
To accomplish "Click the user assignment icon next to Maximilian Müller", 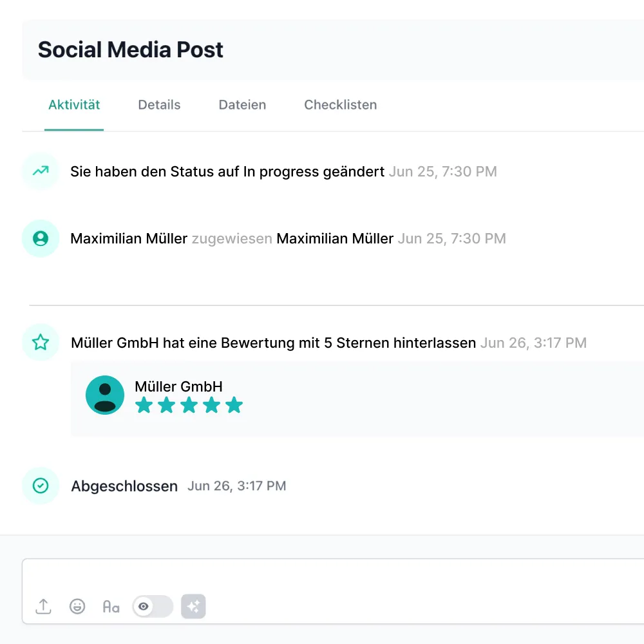I will 40,238.
